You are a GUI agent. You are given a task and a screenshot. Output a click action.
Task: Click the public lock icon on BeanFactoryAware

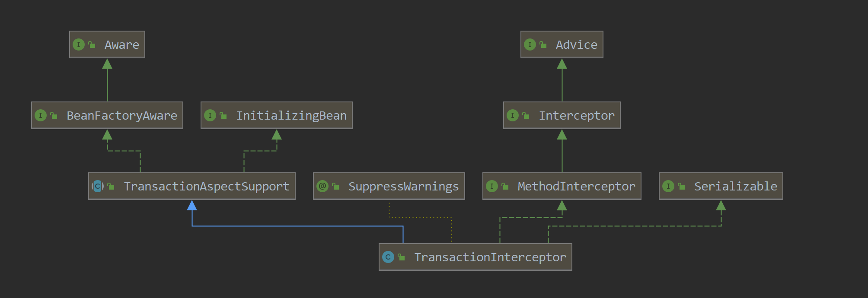[54, 115]
